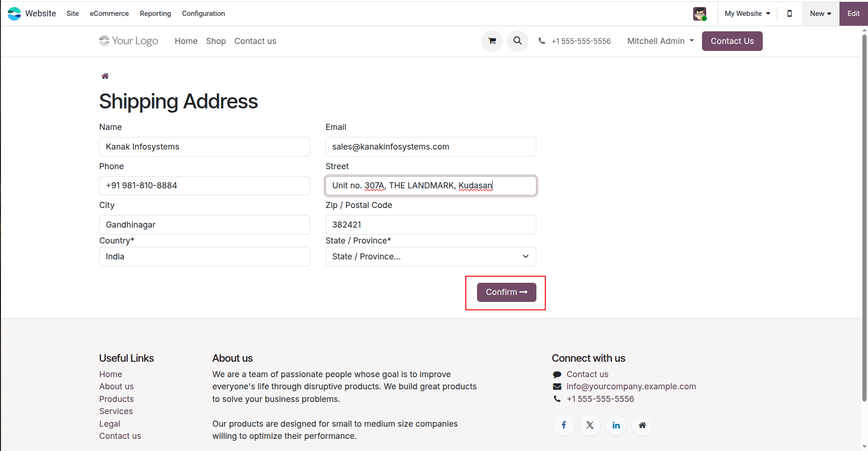Open the My Website dropdown

click(x=747, y=14)
